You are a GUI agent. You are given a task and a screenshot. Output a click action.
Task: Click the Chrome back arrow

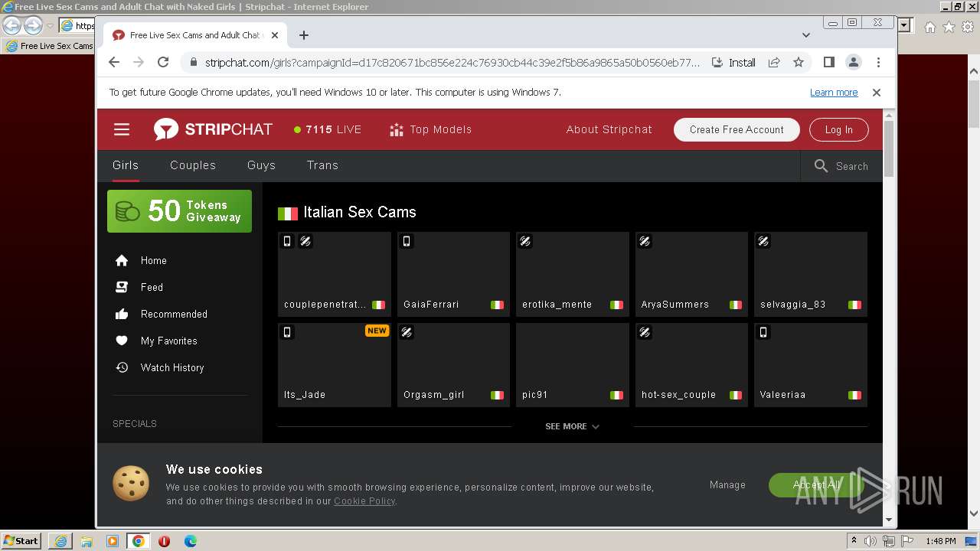point(114,63)
